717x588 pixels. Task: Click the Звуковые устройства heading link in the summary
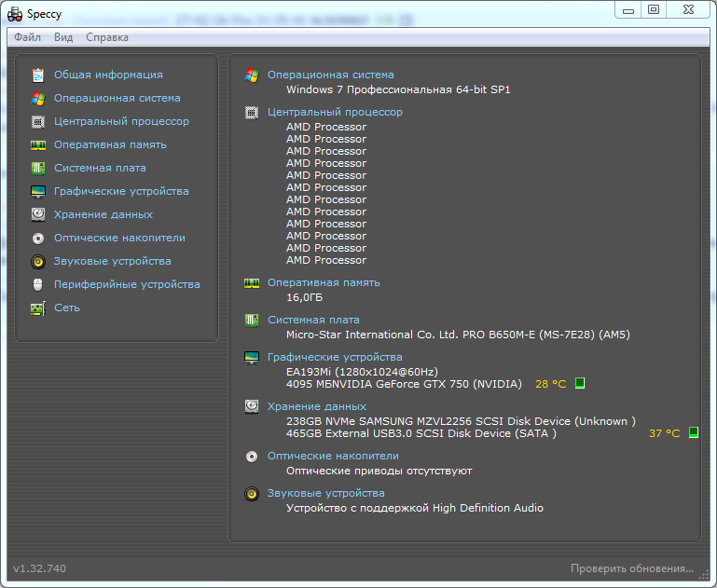[326, 493]
